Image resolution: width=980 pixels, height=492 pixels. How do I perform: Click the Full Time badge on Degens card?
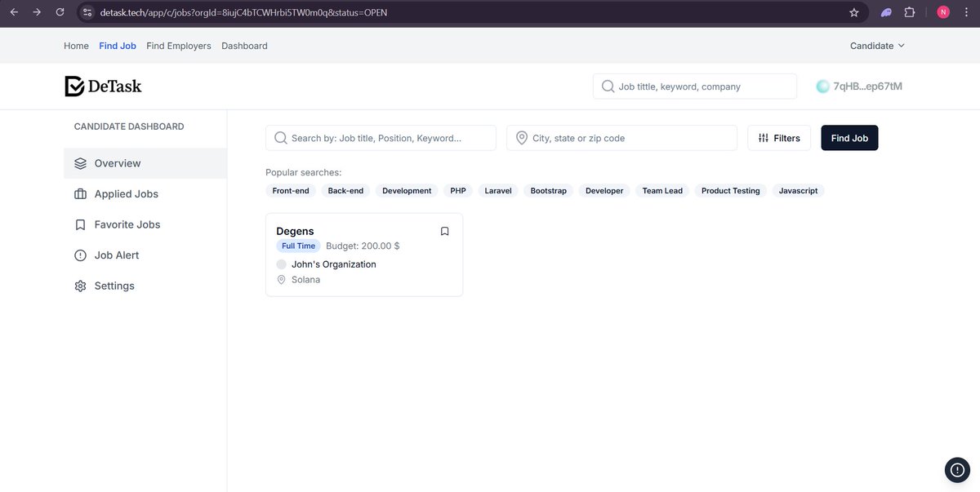(x=298, y=246)
